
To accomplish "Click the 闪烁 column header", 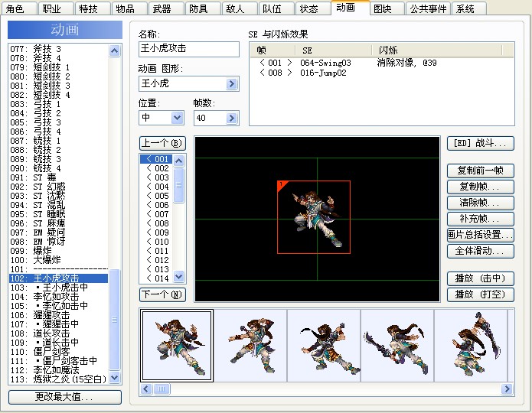I will click(436, 50).
